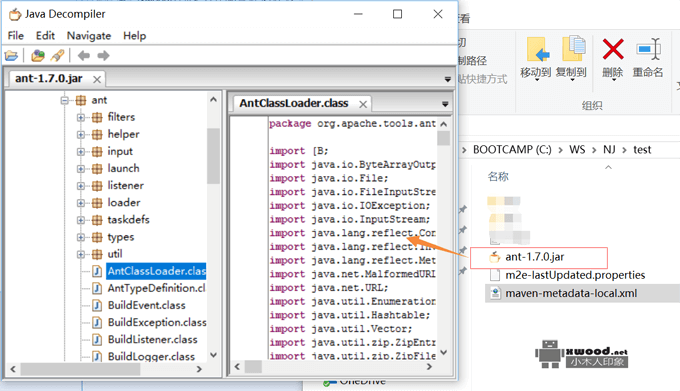Open the Navigate menu
The height and width of the screenshot is (391, 680).
pyautogui.click(x=89, y=36)
